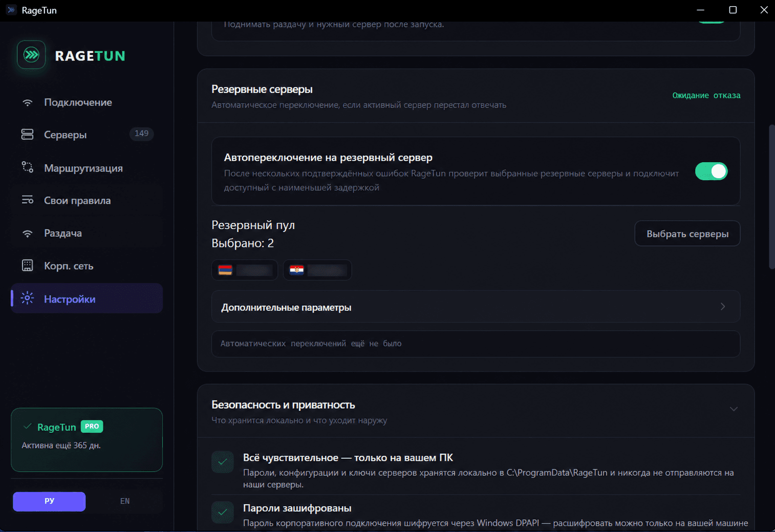
Task: Switch interface language to РУ
Action: click(49, 501)
